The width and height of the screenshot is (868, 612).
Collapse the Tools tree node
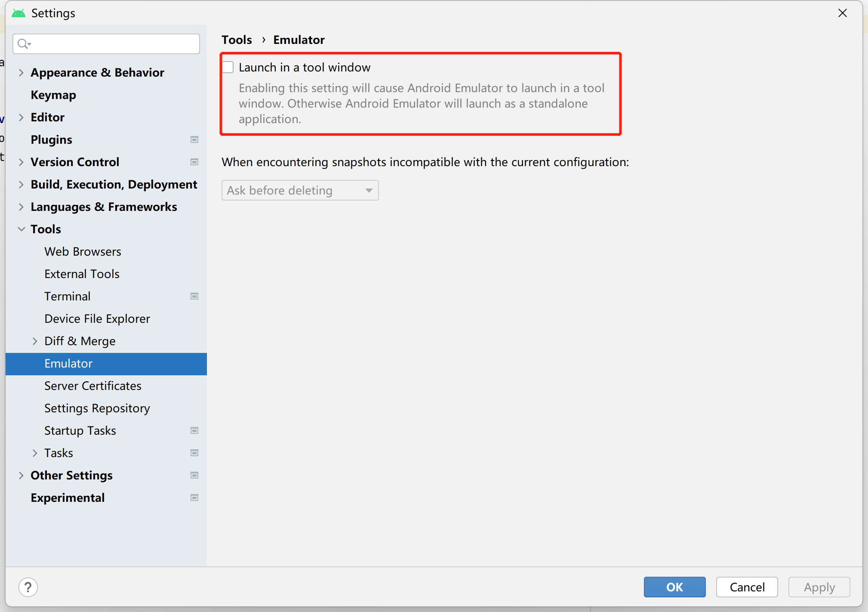click(21, 229)
